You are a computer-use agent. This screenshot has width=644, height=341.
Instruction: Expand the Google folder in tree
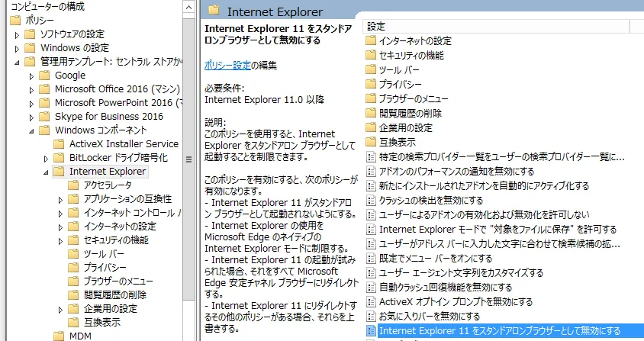coord(32,76)
